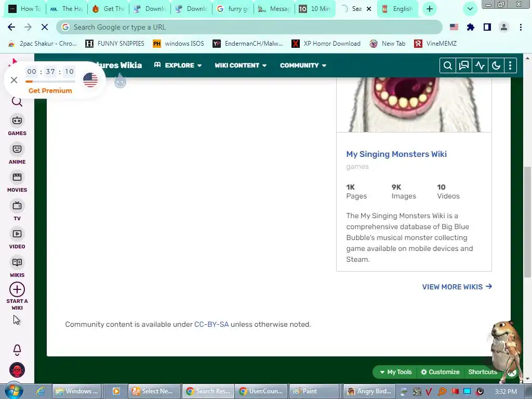The width and height of the screenshot is (532, 399).
Task: Close the VPN timer widget
Action: pos(14,80)
